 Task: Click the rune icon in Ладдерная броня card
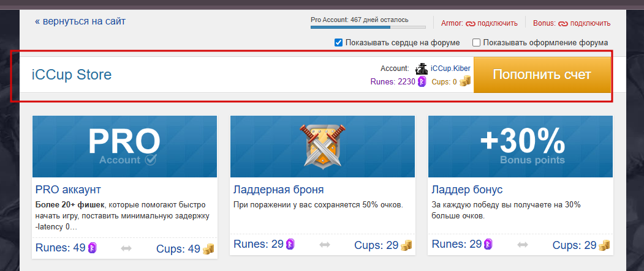click(x=290, y=244)
